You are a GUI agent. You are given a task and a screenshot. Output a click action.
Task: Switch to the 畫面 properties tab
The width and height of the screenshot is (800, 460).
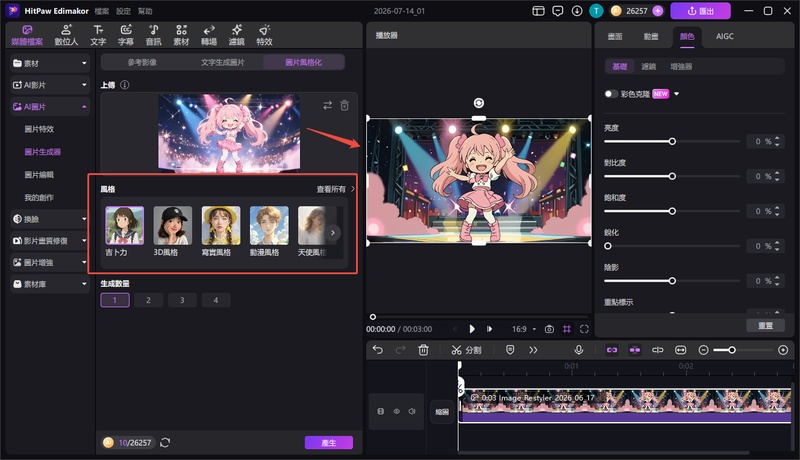click(615, 36)
